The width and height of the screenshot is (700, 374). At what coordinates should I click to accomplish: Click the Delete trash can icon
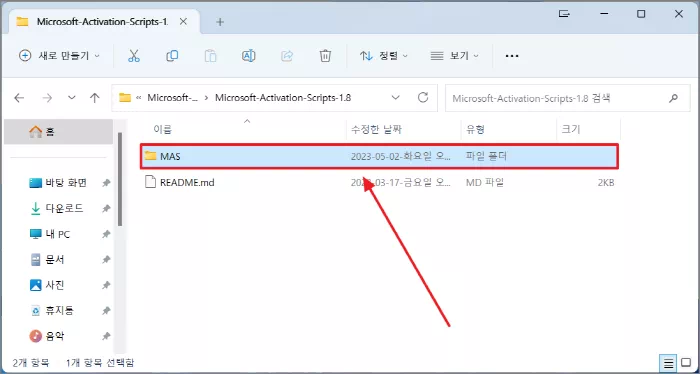325,56
